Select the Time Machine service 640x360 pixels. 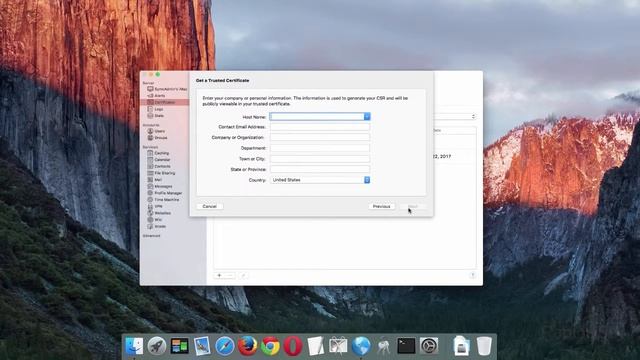(x=163, y=200)
